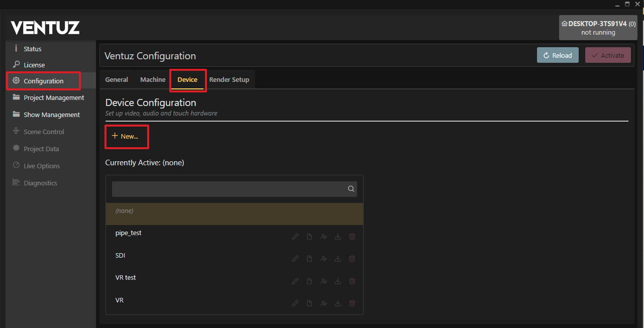
Task: Click the pencil icon on the SDI row
Action: coord(295,259)
